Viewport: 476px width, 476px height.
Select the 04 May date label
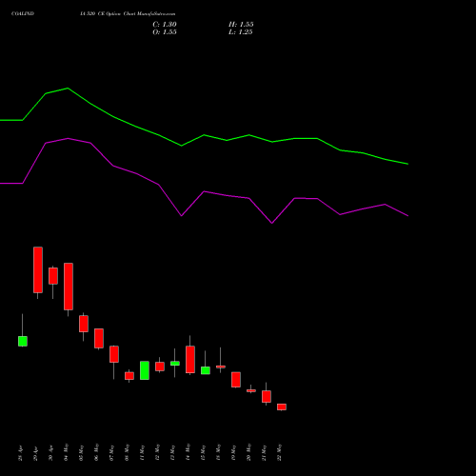click(67, 452)
